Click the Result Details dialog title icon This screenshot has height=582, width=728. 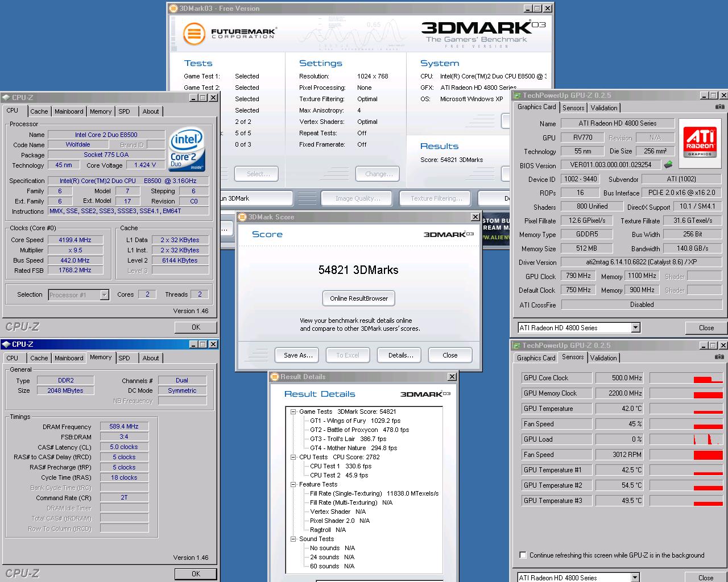tap(274, 377)
